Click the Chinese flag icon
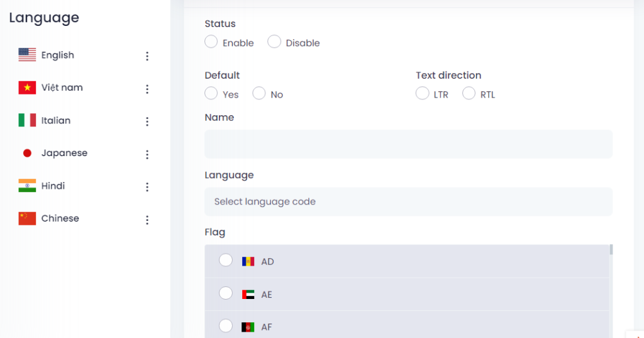The width and height of the screenshot is (644, 338). coord(27,218)
